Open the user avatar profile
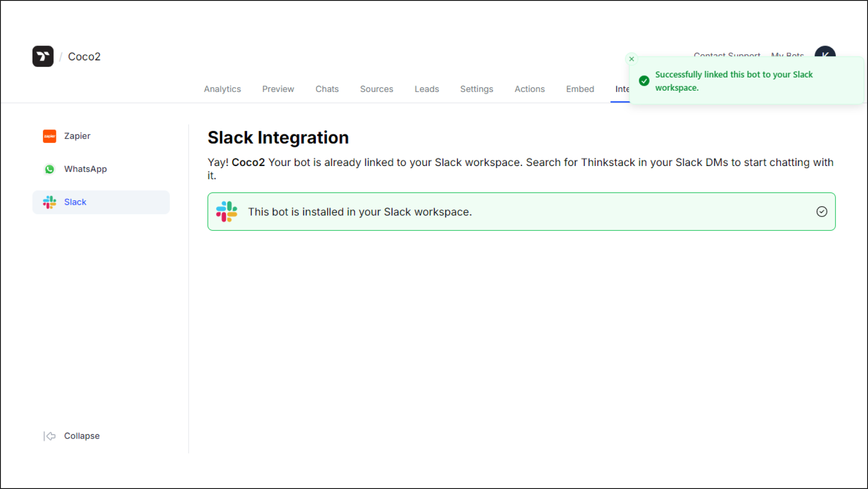This screenshot has height=489, width=868. click(825, 51)
